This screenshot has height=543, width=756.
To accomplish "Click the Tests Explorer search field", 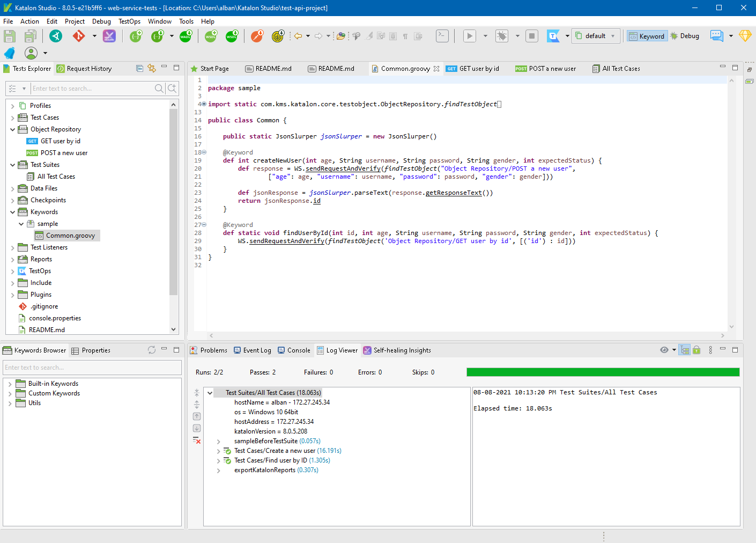I will [91, 89].
